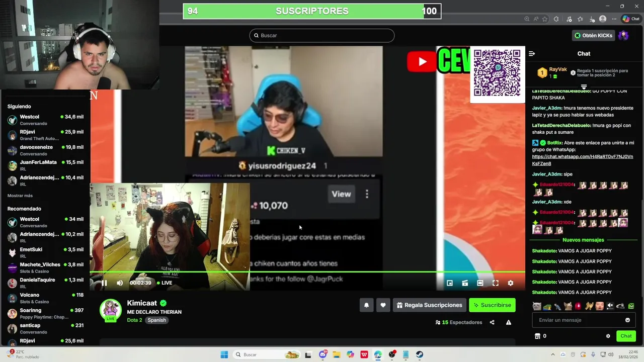This screenshot has width=644, height=362.
Task: Enter fullscreen on the video player
Action: tap(495, 283)
